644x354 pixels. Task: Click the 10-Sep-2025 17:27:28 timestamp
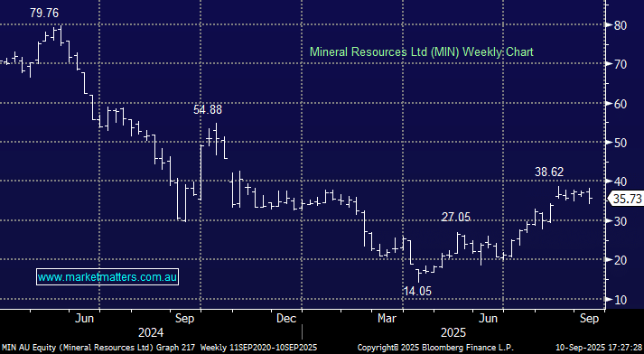[x=599, y=348]
